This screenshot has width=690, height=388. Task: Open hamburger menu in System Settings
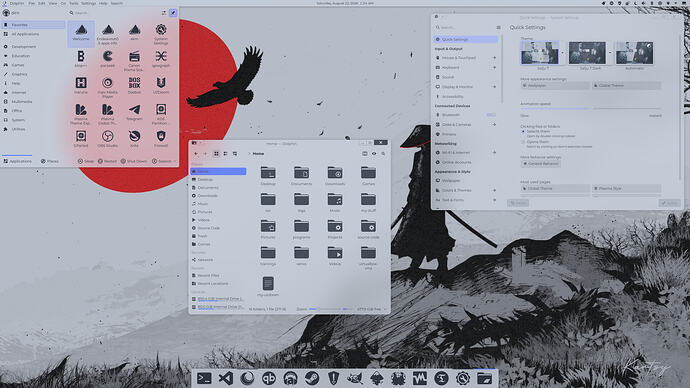(498, 27)
